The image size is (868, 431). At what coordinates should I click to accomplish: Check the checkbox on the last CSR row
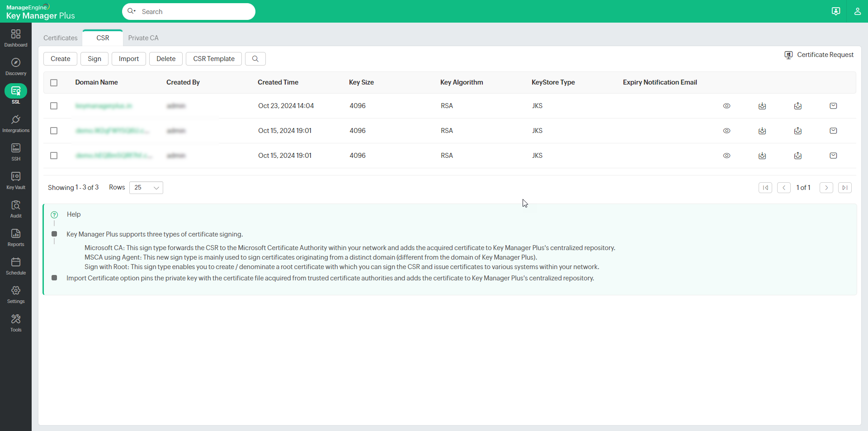point(54,155)
